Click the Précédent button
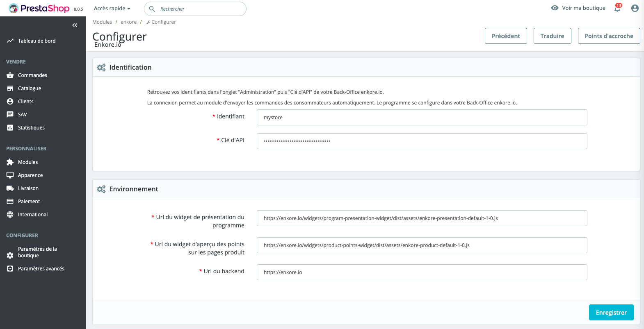Viewport: 644px width, 329px height. (x=506, y=36)
